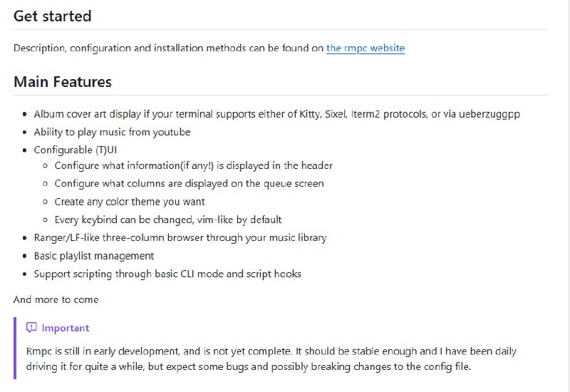
Task: Click the album cover art display bullet
Action: 276,113
